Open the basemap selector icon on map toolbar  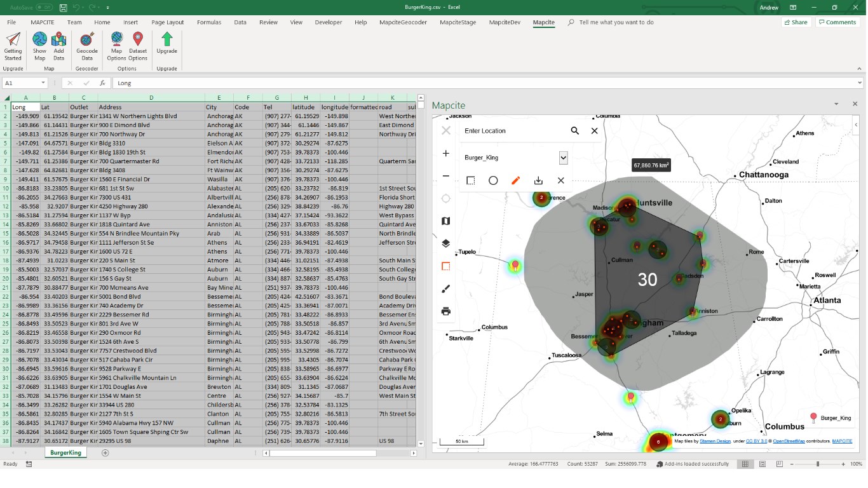coord(446,221)
